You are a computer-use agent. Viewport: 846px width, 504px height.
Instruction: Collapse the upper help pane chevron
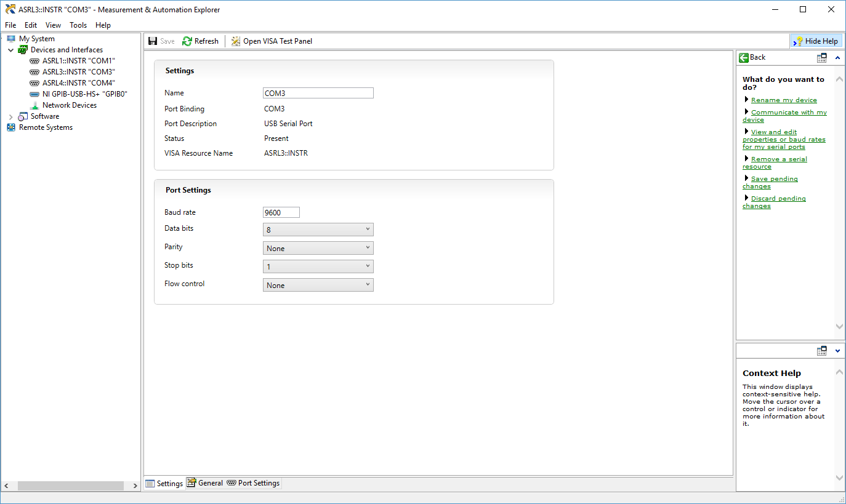pyautogui.click(x=837, y=57)
